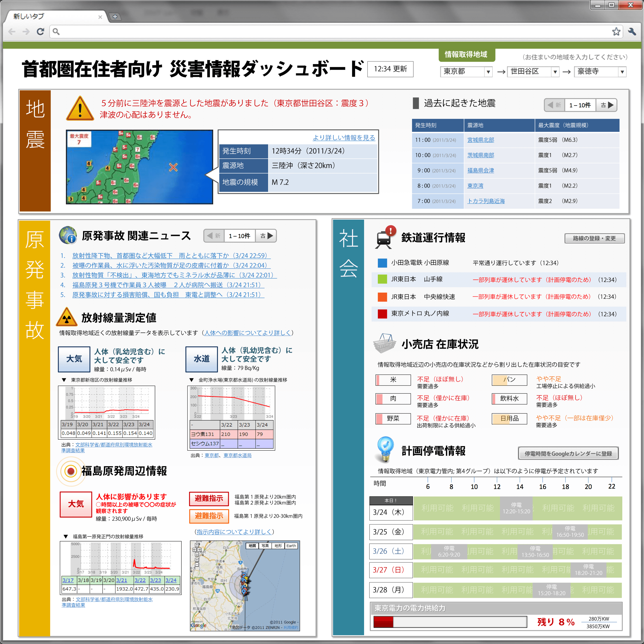Viewport: 644px width, 644px height.
Task: Click the 飲料水 stock level indicator
Action: tap(509, 399)
